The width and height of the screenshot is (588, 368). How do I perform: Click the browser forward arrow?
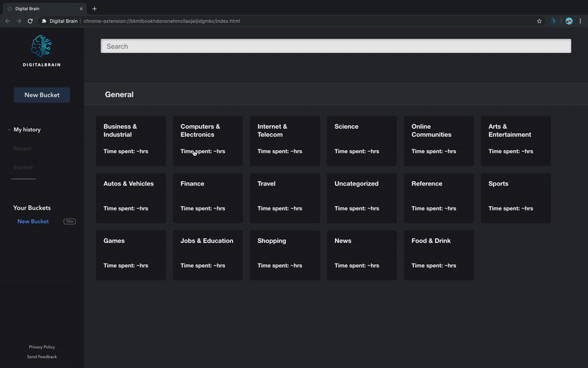click(19, 21)
